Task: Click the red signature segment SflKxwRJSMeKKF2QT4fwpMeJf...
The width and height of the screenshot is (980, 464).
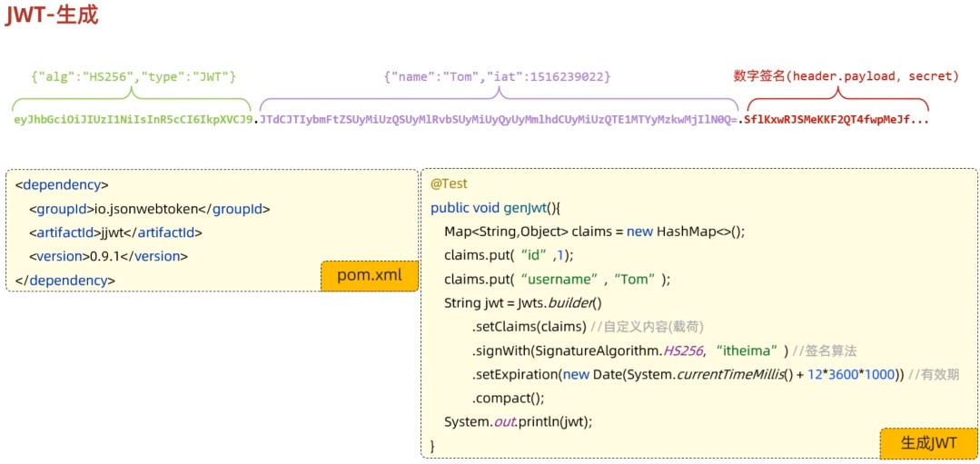Action: (x=836, y=119)
